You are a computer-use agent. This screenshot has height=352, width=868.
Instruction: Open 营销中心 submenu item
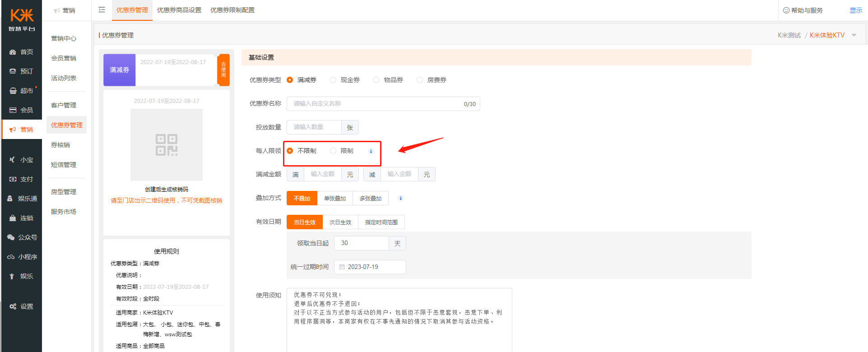click(x=64, y=38)
